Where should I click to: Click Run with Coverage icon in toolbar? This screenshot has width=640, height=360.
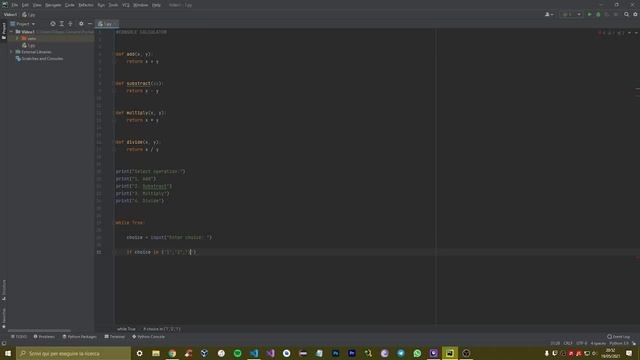(x=607, y=14)
